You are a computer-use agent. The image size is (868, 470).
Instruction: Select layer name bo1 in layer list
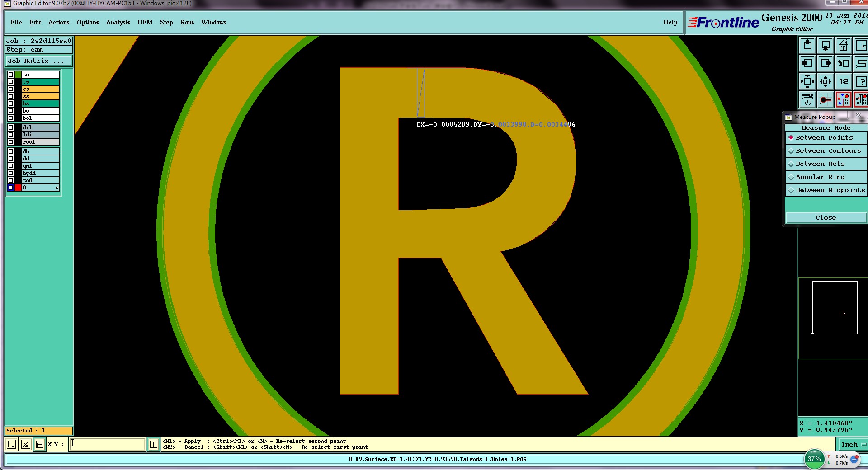[x=41, y=118]
